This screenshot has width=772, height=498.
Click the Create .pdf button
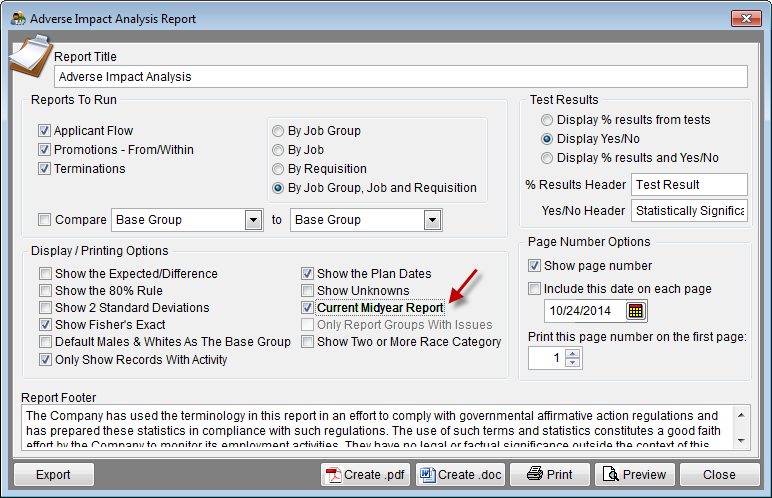365,474
